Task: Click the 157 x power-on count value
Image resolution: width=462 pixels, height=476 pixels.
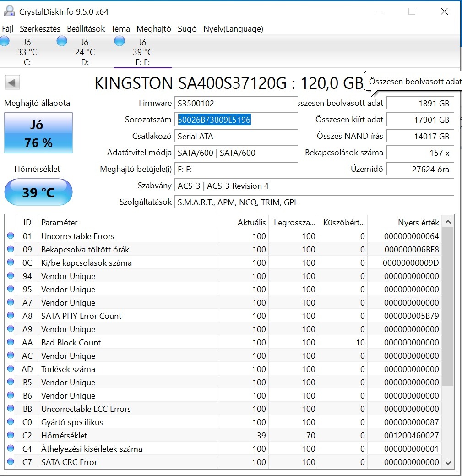Action: [x=420, y=153]
